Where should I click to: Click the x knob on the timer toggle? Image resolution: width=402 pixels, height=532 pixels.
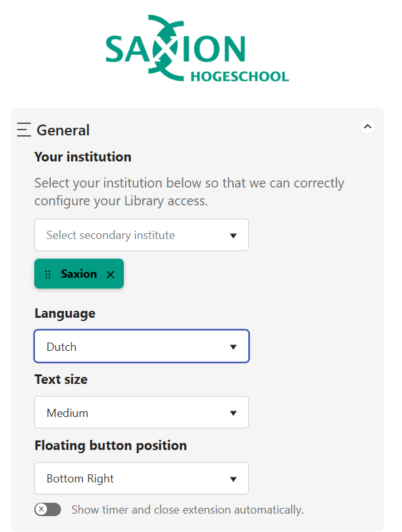[41, 509]
